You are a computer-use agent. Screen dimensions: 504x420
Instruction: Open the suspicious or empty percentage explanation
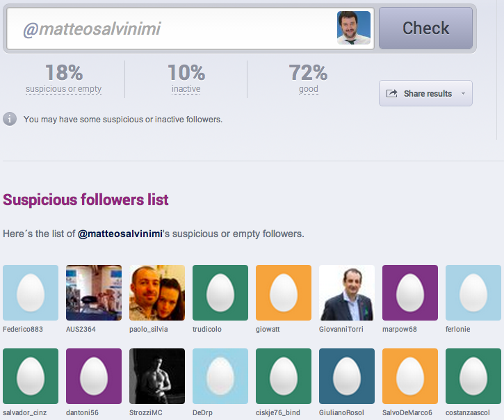64,89
